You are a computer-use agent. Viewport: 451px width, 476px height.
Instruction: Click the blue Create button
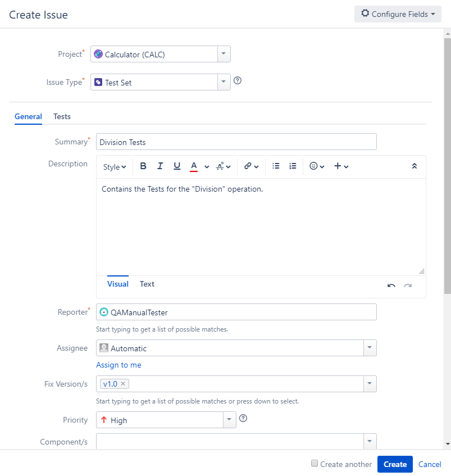pyautogui.click(x=395, y=464)
